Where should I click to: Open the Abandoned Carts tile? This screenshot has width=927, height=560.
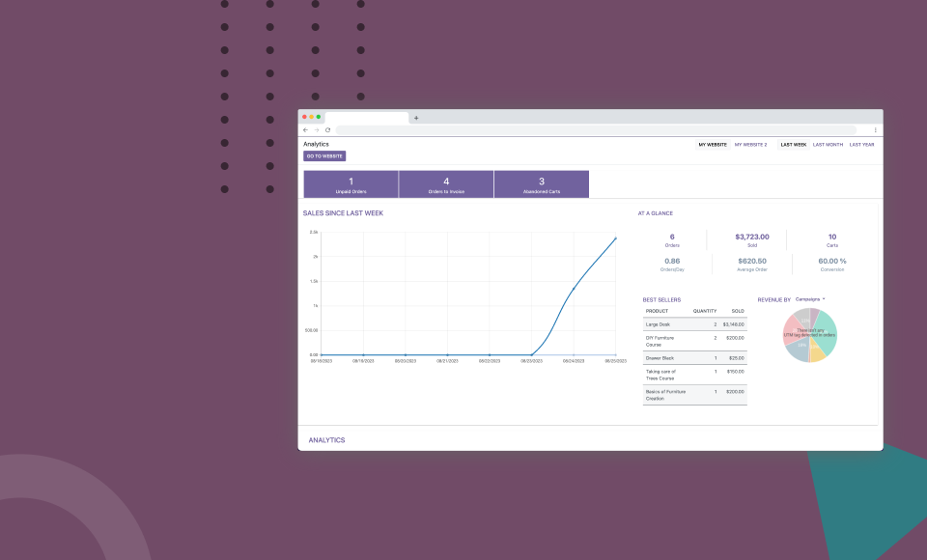pos(541,184)
